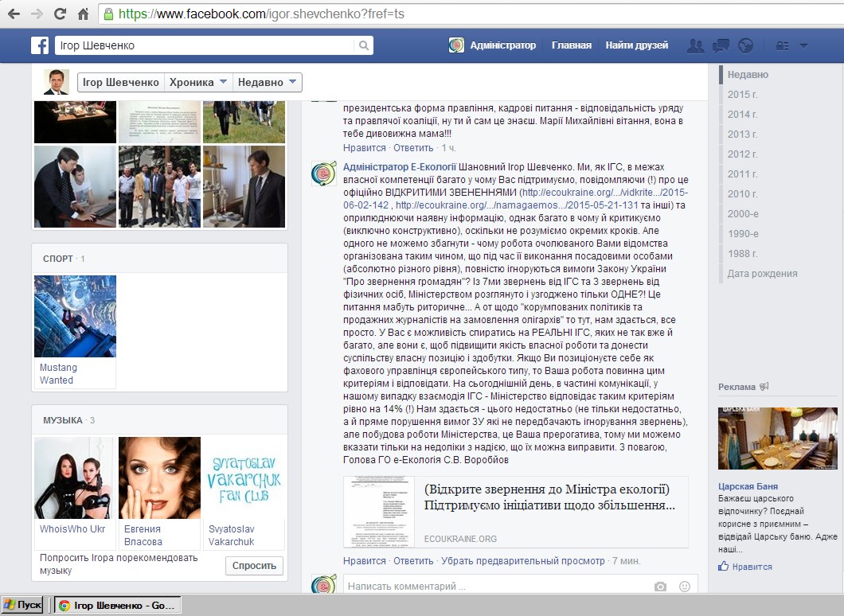Click the browser forward arrow
The width and height of the screenshot is (844, 616).
pos(37,14)
